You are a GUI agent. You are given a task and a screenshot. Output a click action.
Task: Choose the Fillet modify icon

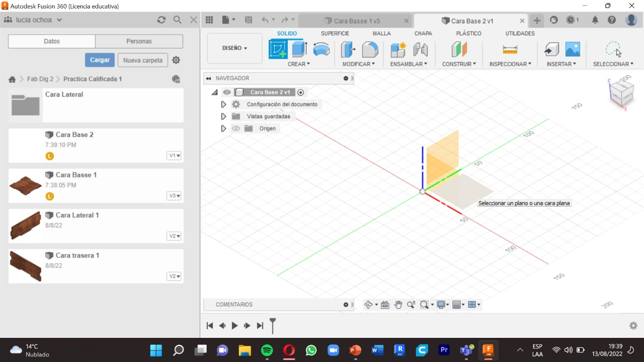370,49
